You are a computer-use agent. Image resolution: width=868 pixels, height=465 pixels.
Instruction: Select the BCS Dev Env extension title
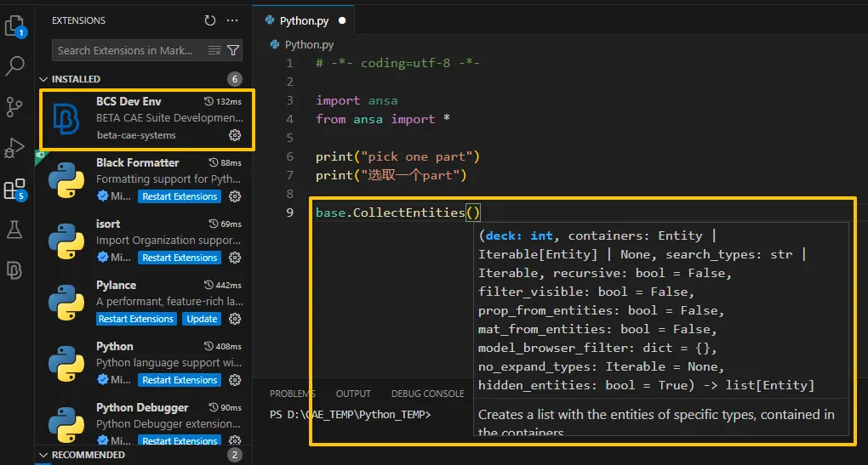(x=128, y=101)
